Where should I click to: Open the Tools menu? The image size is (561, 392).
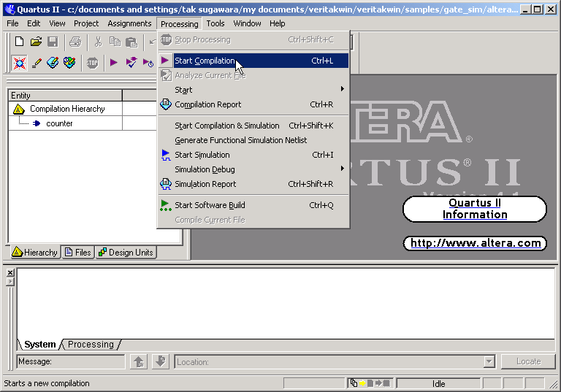215,23
